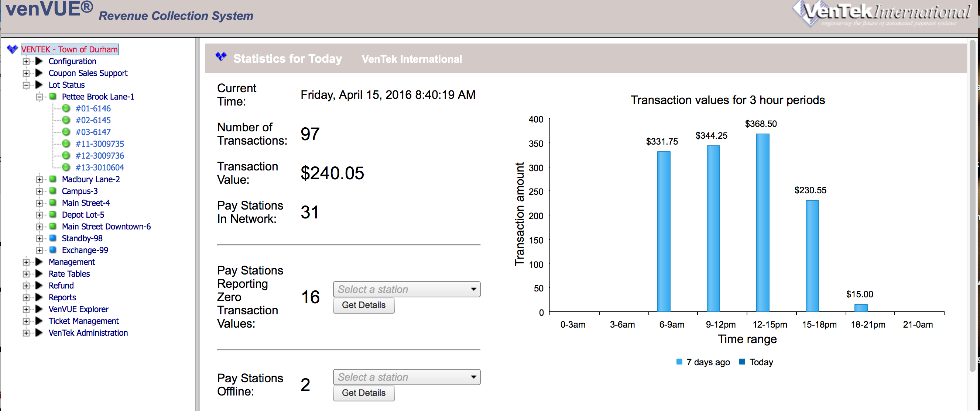Expand the Standby-98 node

click(39, 238)
